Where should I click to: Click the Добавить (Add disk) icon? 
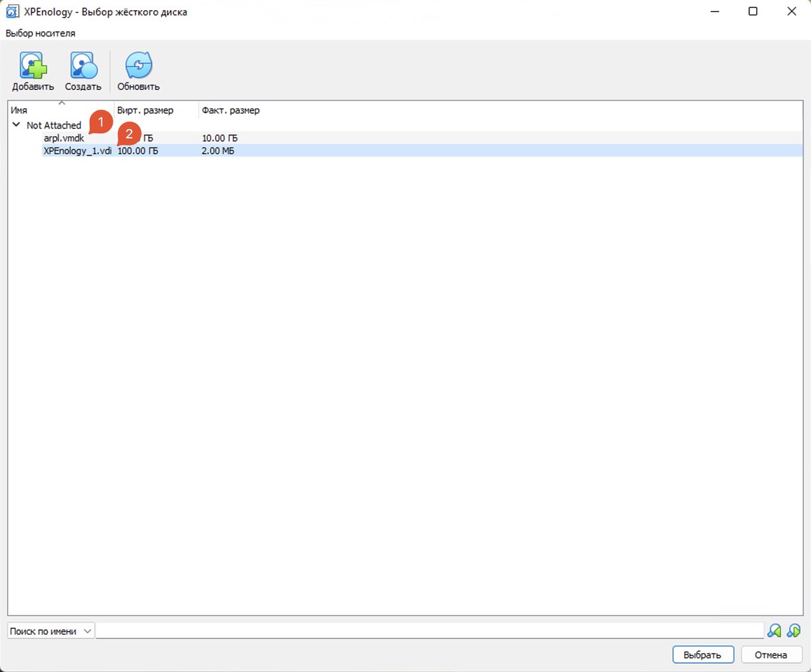point(33,66)
